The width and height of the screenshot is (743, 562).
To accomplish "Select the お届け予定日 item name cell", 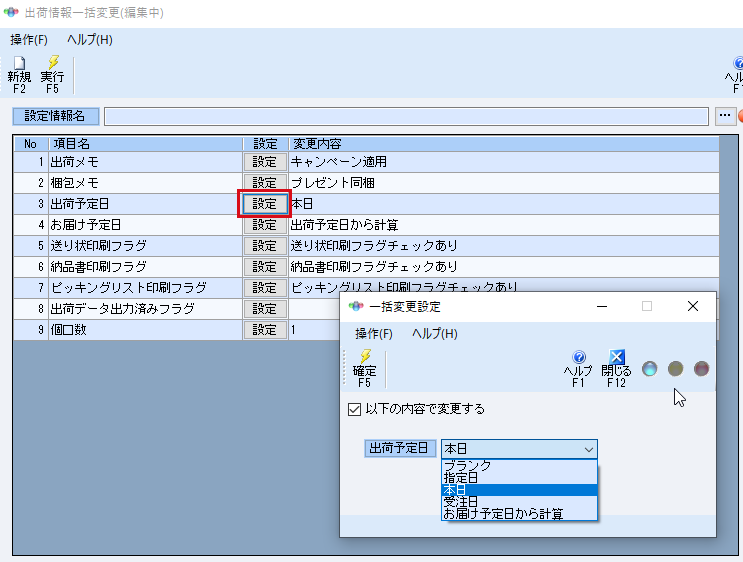I will (145, 225).
